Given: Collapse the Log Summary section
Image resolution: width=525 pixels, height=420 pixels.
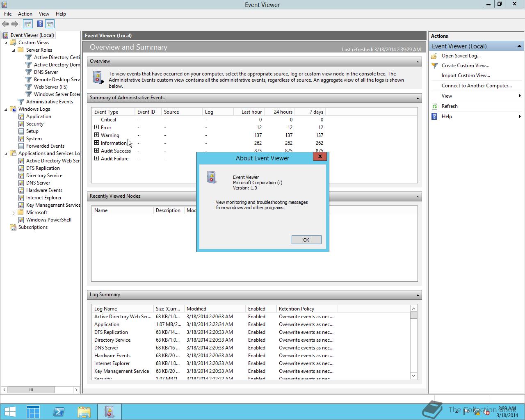Looking at the screenshot, I should click(418, 295).
